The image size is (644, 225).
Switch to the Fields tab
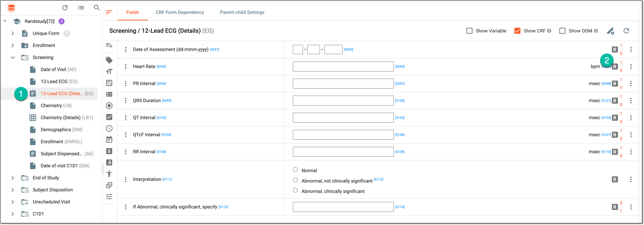click(133, 12)
